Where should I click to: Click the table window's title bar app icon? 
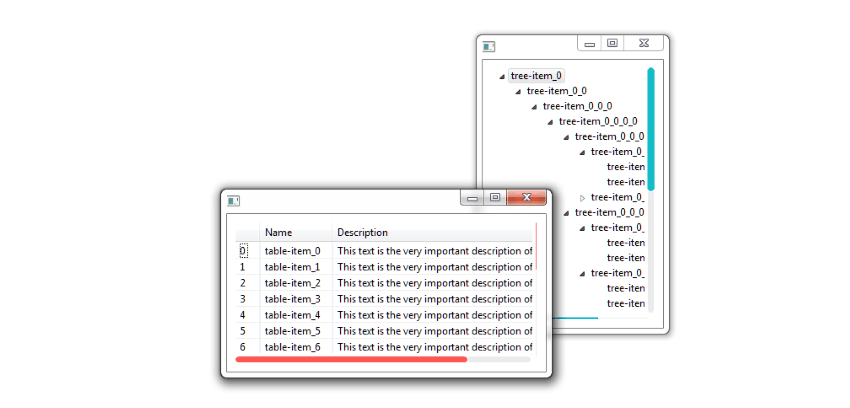234,201
